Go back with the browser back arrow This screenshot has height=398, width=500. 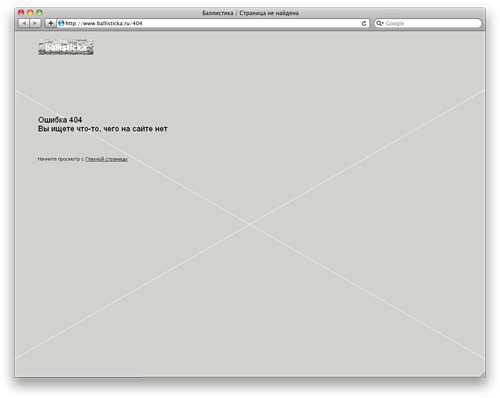coord(24,23)
